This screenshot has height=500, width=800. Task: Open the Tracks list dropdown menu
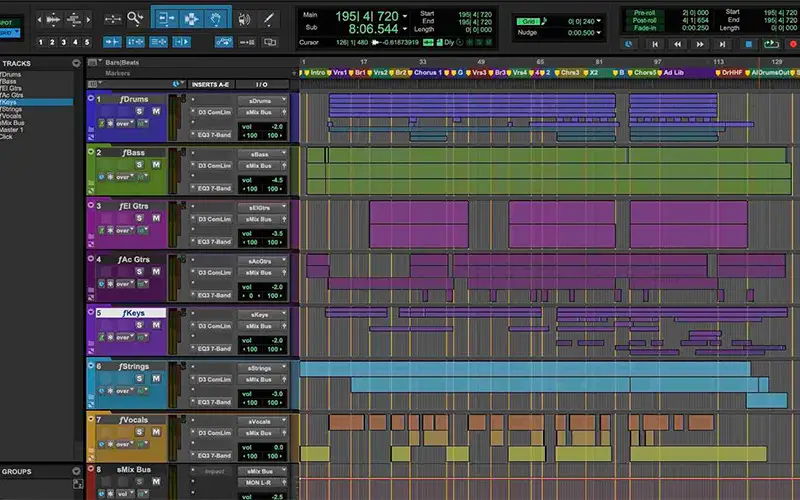pyautogui.click(x=77, y=63)
